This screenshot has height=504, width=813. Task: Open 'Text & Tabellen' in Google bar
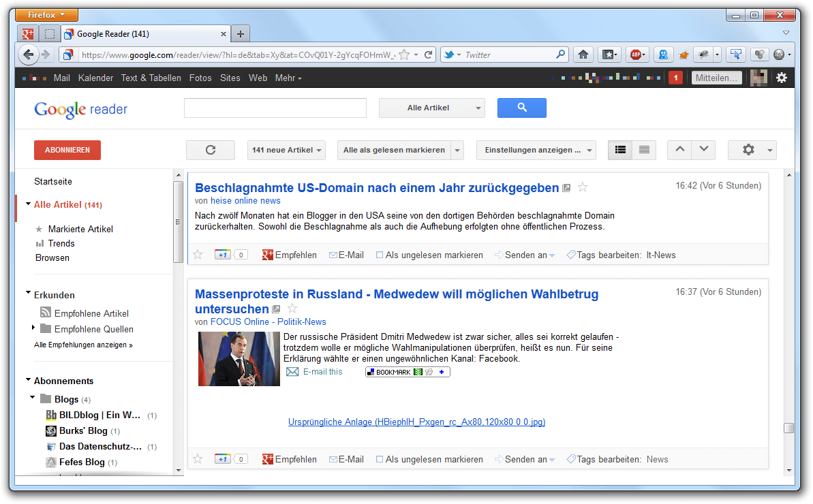[x=151, y=78]
